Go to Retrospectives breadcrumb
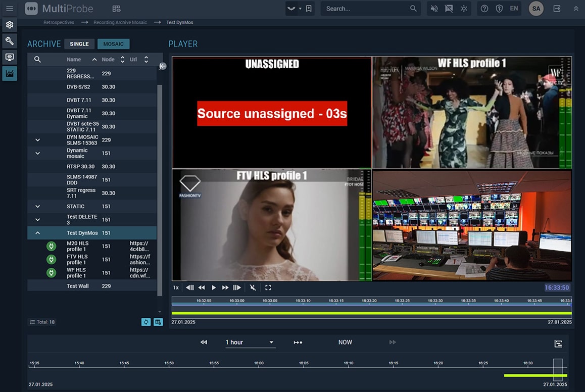Screen dimensions: 585x392 point(59,22)
